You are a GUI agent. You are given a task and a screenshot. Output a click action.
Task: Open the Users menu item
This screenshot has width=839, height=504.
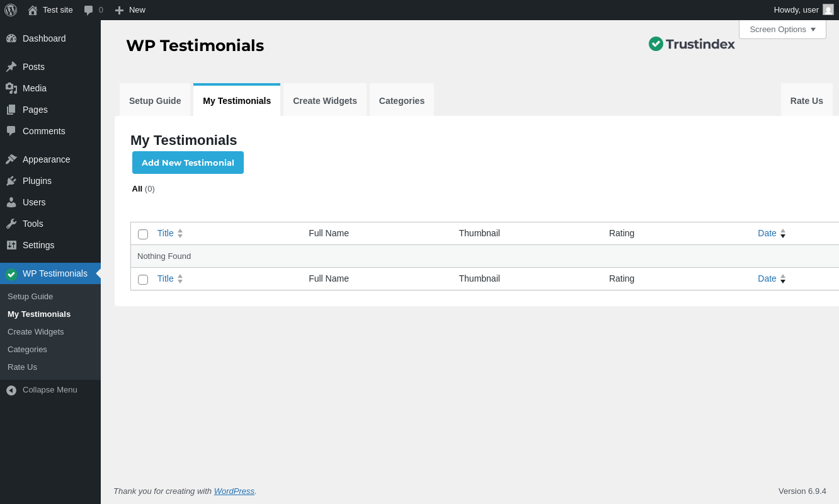50,202
